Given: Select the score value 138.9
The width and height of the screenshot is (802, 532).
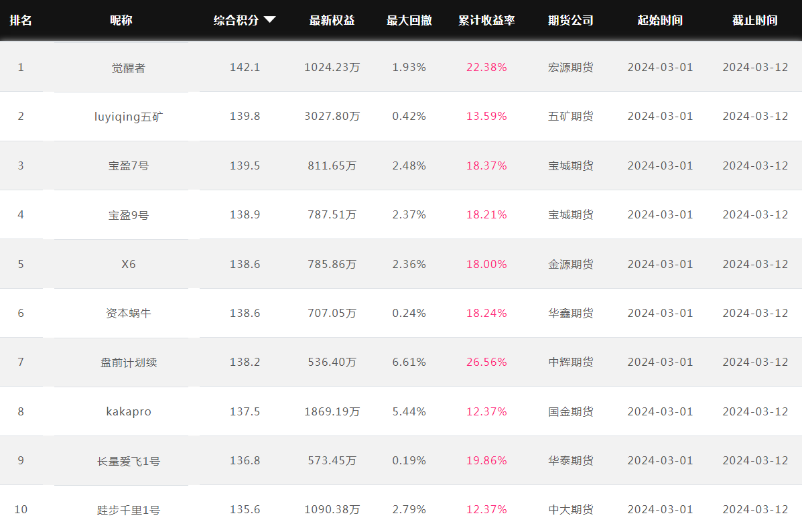Looking at the screenshot, I should (245, 214).
